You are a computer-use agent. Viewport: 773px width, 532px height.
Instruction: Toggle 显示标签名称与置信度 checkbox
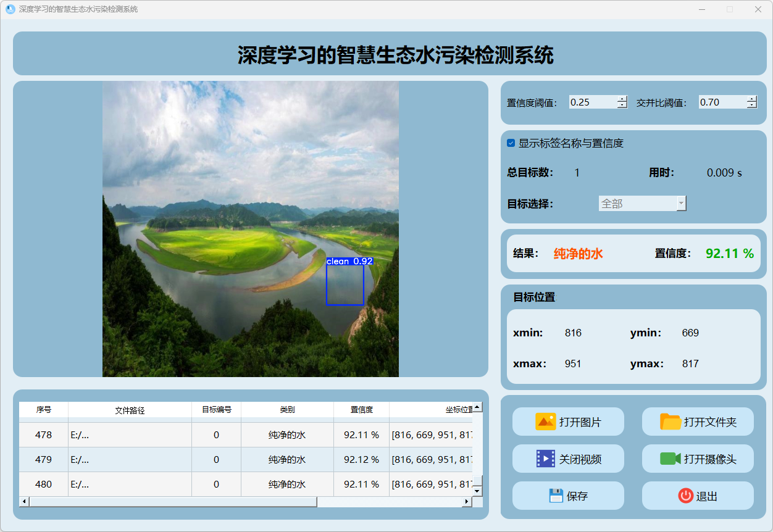pyautogui.click(x=511, y=143)
